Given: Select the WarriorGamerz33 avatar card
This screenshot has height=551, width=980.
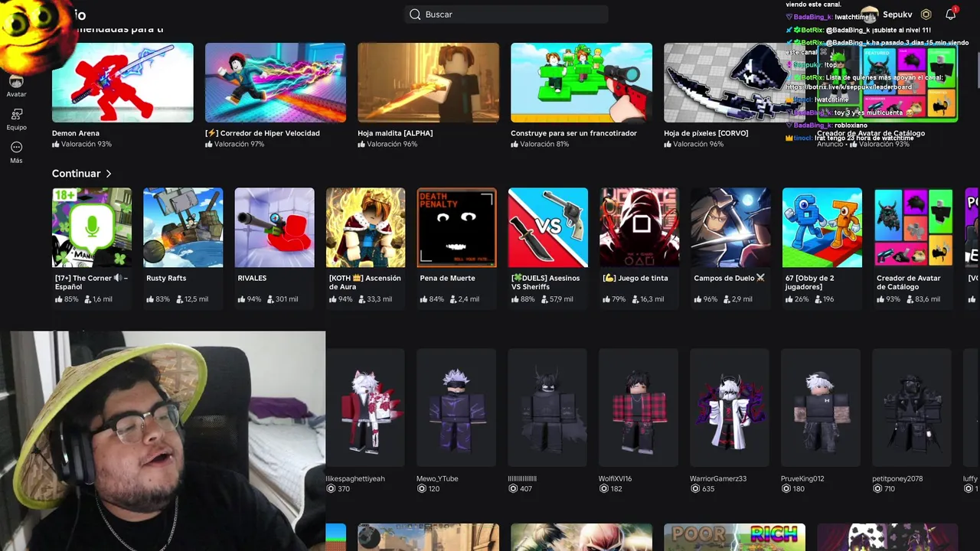Looking at the screenshot, I should [730, 408].
